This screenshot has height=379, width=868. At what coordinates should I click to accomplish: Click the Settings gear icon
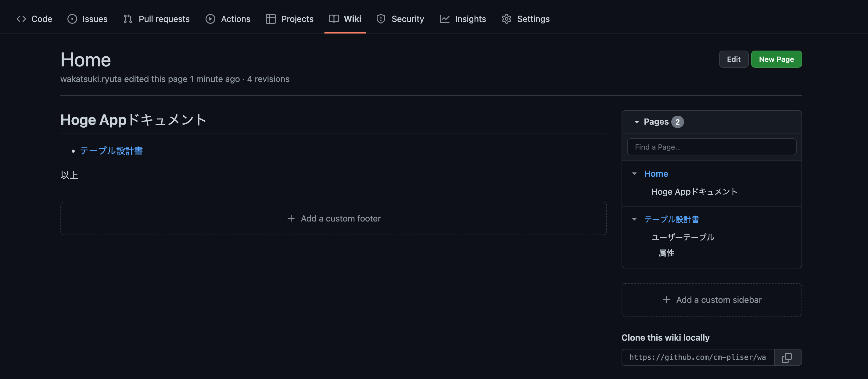tap(507, 19)
